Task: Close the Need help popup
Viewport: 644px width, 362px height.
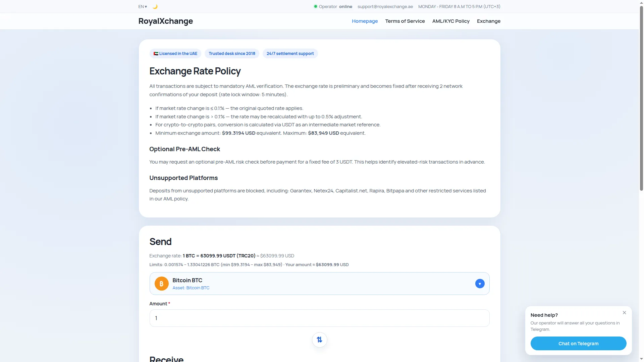Action: (624, 313)
